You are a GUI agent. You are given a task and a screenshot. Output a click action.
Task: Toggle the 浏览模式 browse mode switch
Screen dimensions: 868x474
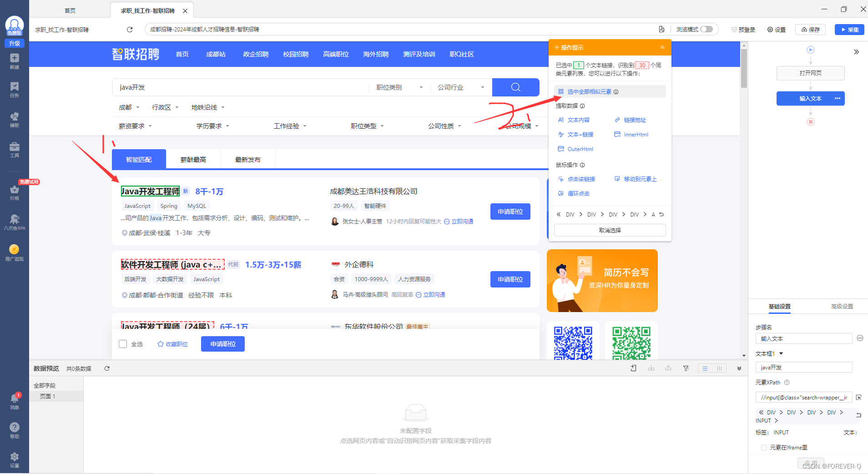point(706,29)
